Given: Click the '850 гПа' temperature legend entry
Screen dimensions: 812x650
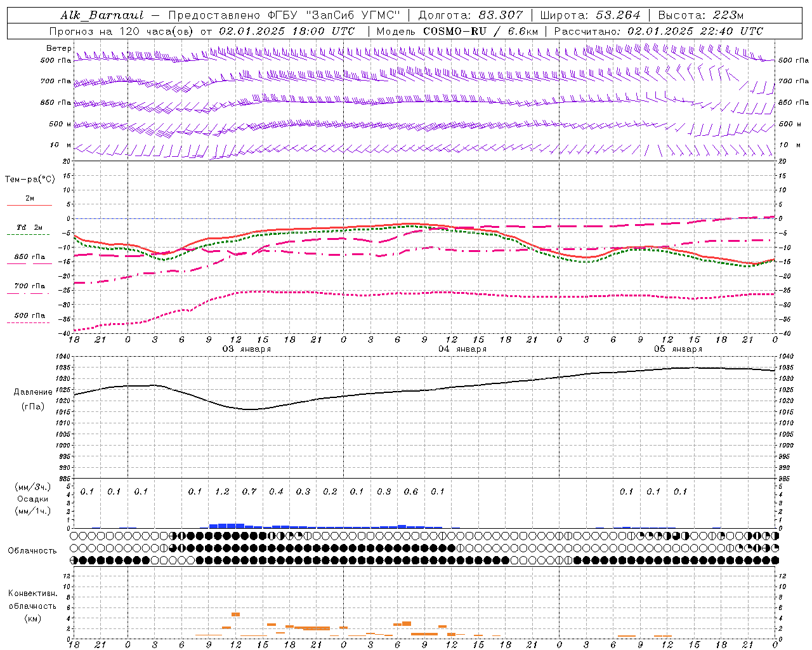Looking at the screenshot, I should (29, 257).
